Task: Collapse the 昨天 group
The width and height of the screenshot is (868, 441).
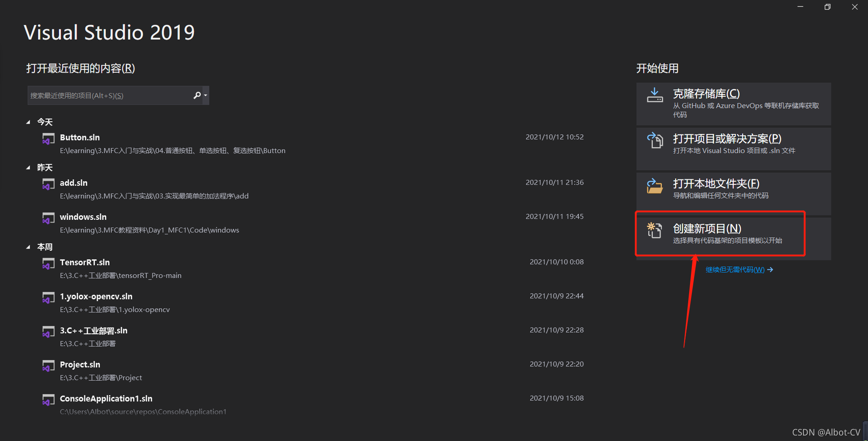Action: click(28, 168)
